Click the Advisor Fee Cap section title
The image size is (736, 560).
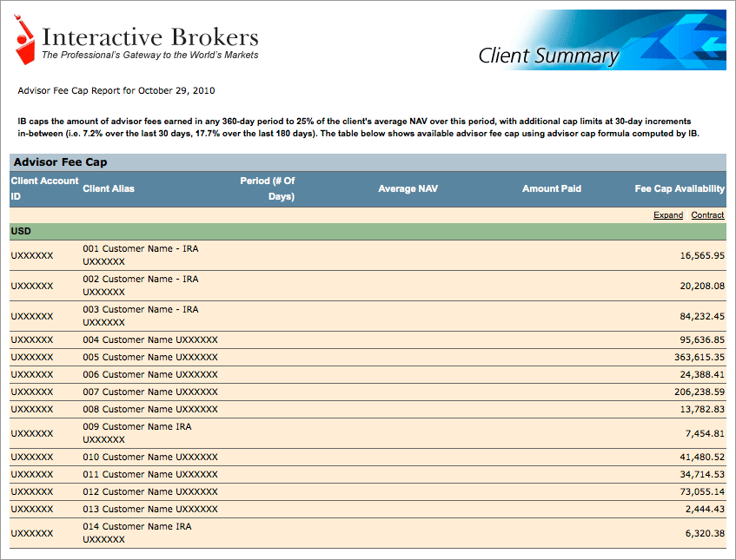[x=60, y=162]
